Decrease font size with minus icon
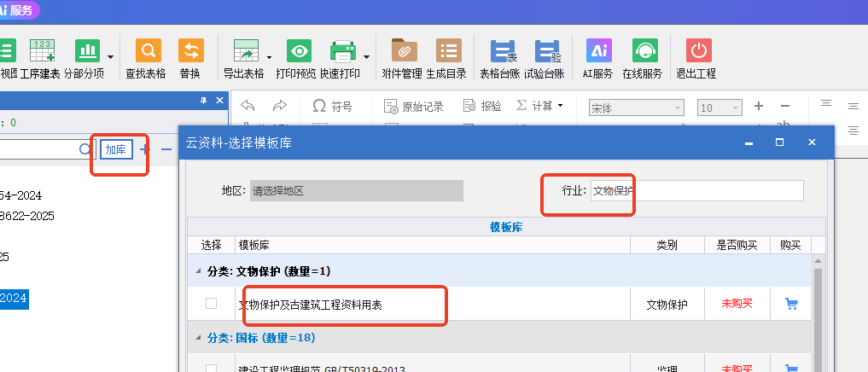The image size is (868, 372). click(785, 106)
